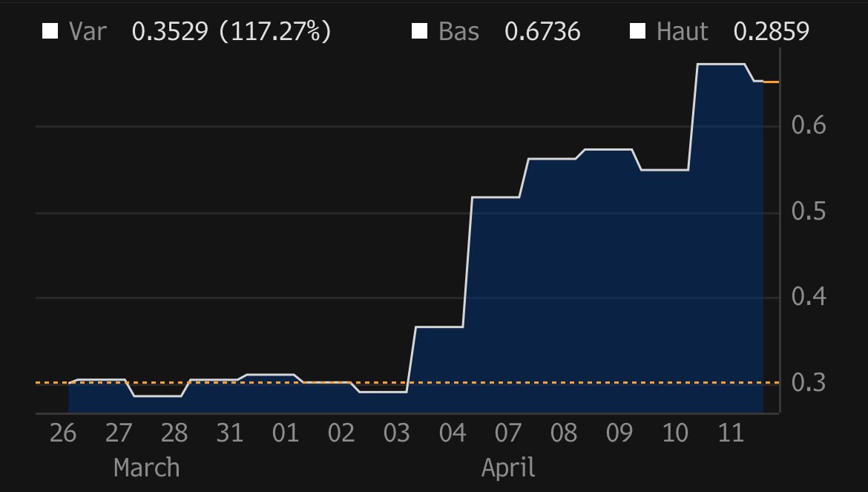Screen dimensions: 868x492
Task: Click the 0.4 y-axis label
Action: click(x=809, y=297)
